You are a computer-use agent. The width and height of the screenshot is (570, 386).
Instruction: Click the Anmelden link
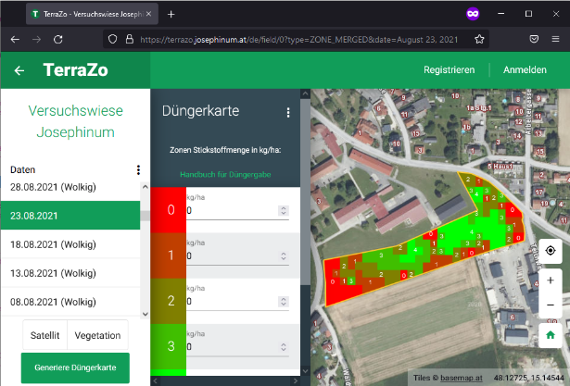click(525, 70)
